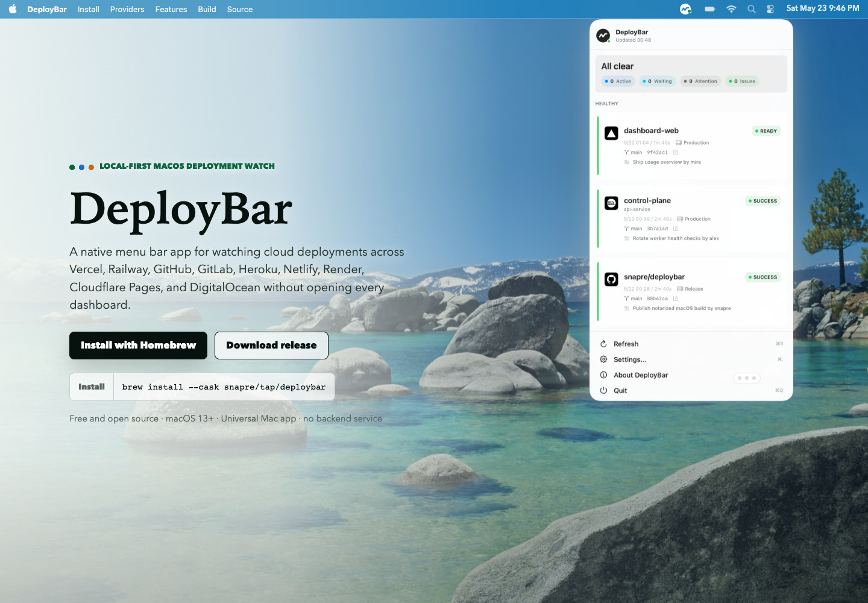The height and width of the screenshot is (603, 868).
Task: Click the SUCCESS badge on snapre/deploybar
Action: point(763,277)
